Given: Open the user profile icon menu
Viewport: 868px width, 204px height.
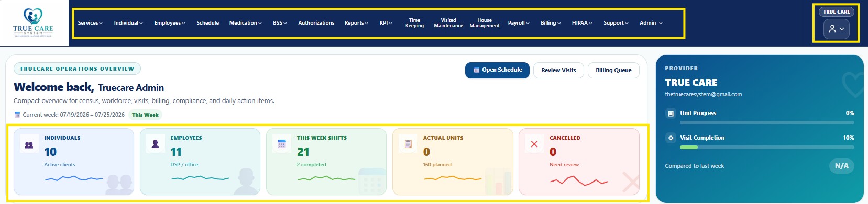Looking at the screenshot, I should pyautogui.click(x=836, y=29).
